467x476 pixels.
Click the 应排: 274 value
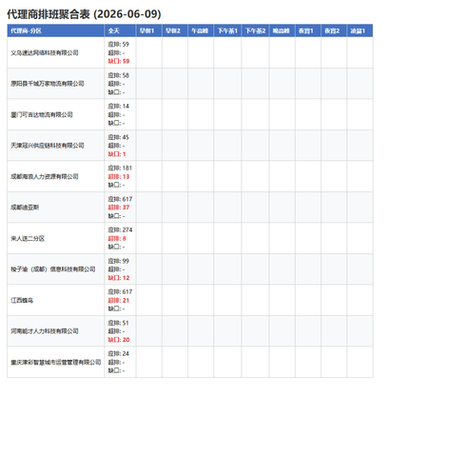[x=120, y=230]
